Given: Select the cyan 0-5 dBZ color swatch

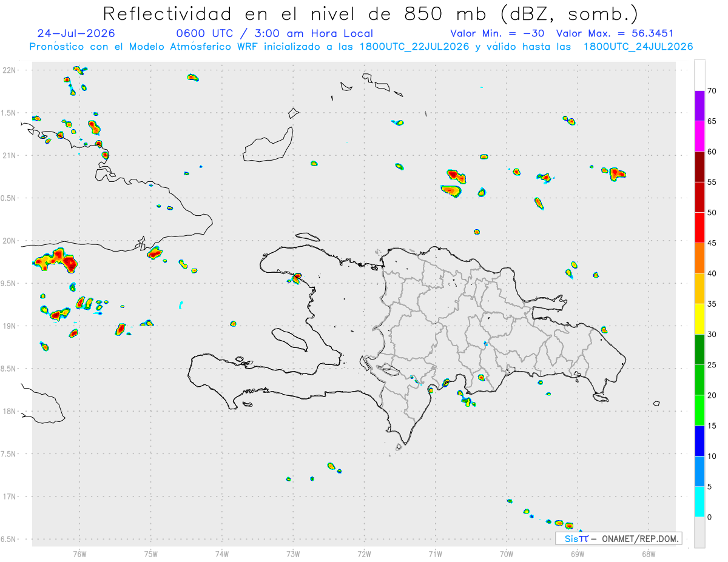Looking at the screenshot, I should pyautogui.click(x=699, y=501).
